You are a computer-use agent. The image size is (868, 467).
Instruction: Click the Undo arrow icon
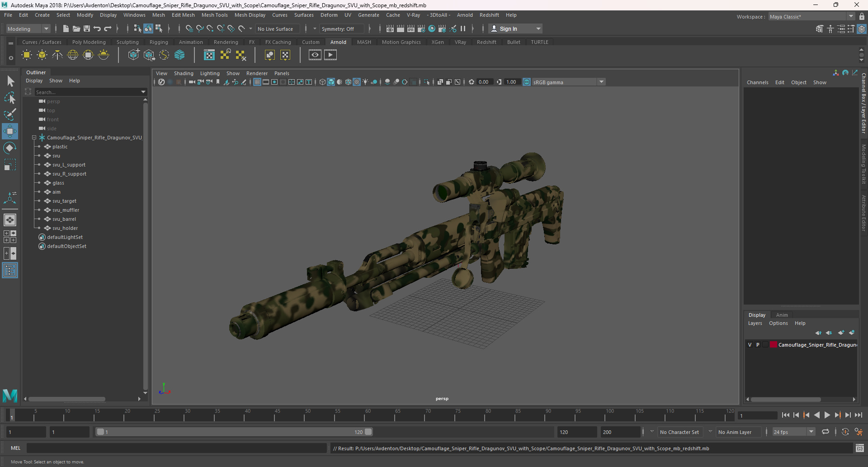[97, 29]
